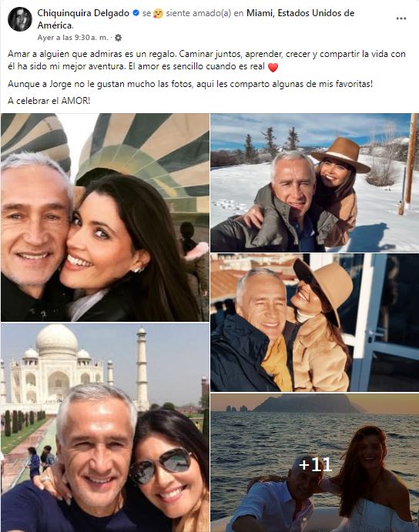The height and width of the screenshot is (532, 419).
Task: Click the blue verified badge icon
Action: click(136, 13)
